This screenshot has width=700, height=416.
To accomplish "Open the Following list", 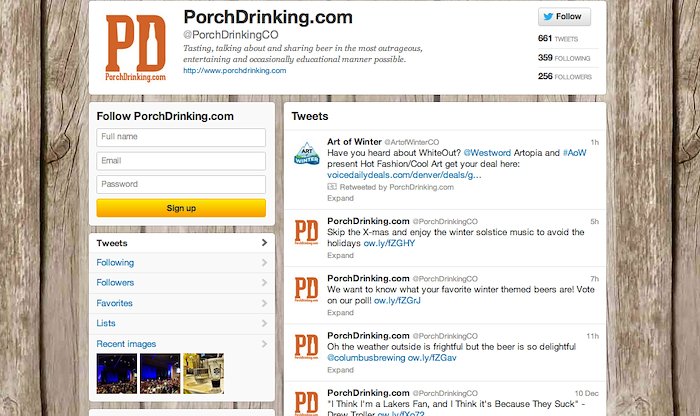I will point(182,263).
